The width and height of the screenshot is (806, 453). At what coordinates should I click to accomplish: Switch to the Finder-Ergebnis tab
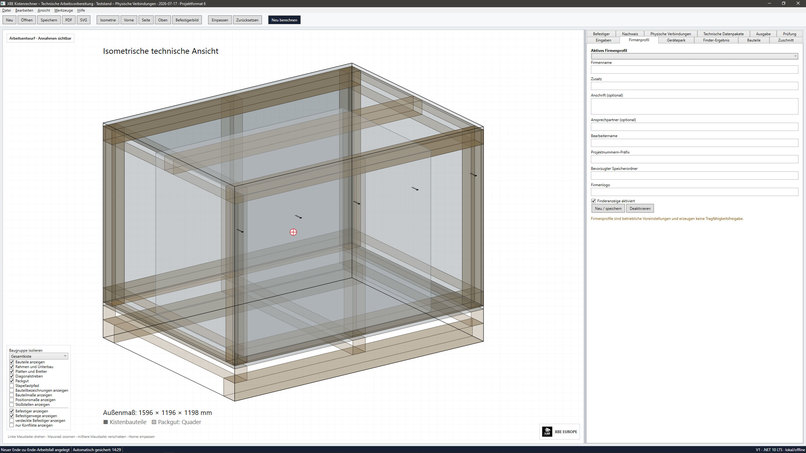click(x=716, y=40)
